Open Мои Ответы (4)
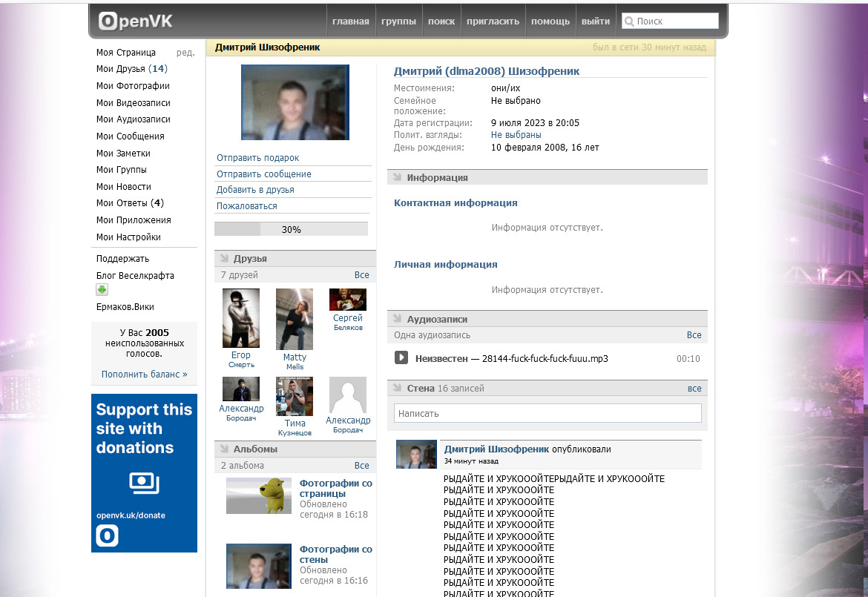868x597 pixels. point(130,203)
